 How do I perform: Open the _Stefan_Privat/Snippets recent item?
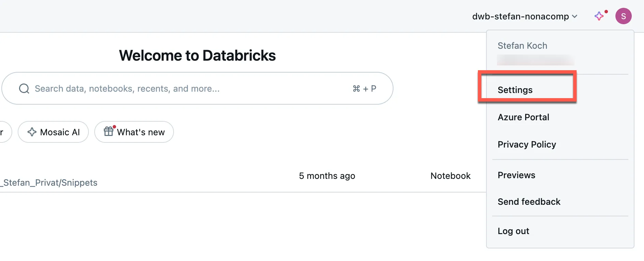(50, 183)
